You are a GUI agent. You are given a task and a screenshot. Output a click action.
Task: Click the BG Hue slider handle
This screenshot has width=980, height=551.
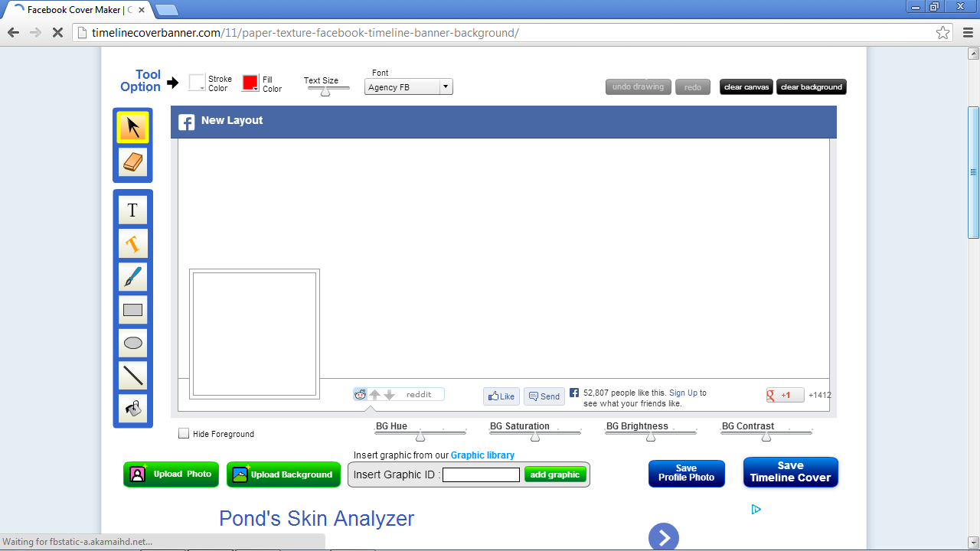pyautogui.click(x=420, y=436)
